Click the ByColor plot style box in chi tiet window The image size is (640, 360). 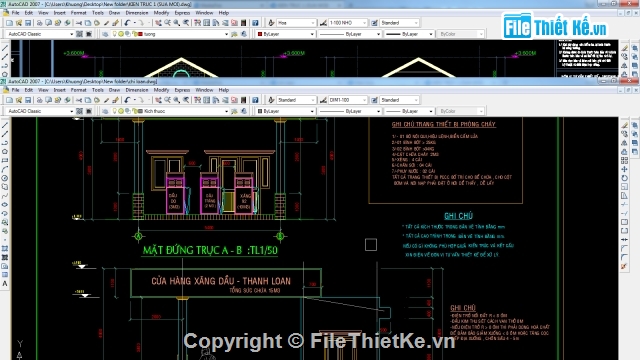(461, 111)
